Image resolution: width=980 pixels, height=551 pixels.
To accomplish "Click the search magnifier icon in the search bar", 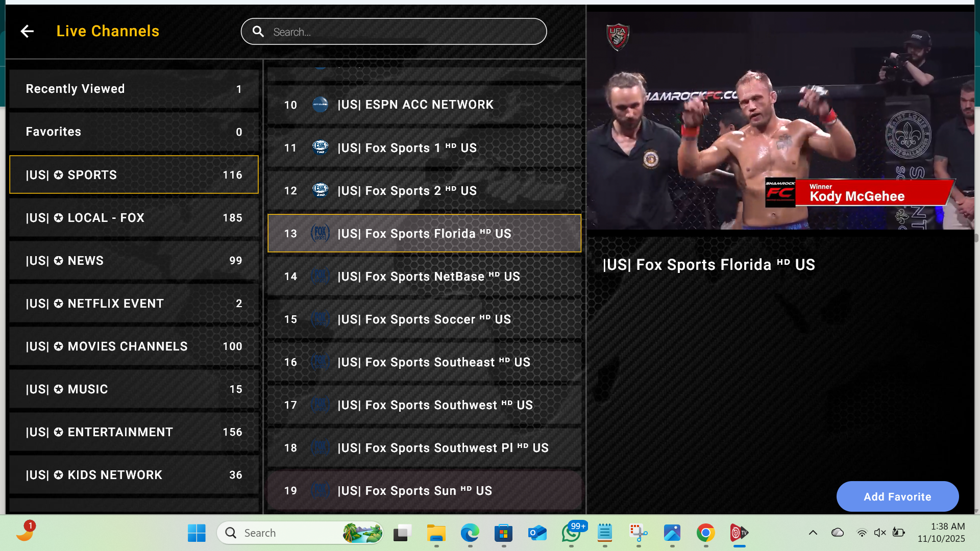I will point(258,31).
